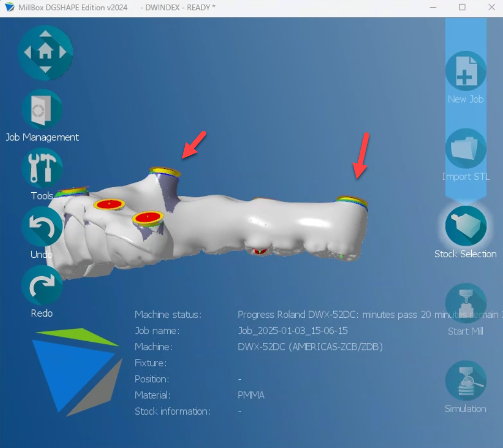This screenshot has height=448, width=503.
Task: Click the MillBox logo in title bar
Action: [9, 7]
